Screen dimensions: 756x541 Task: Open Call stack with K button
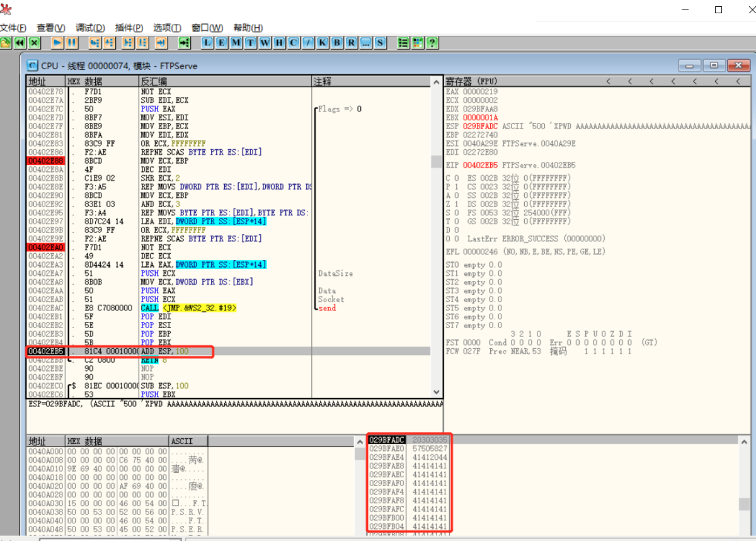[x=323, y=43]
